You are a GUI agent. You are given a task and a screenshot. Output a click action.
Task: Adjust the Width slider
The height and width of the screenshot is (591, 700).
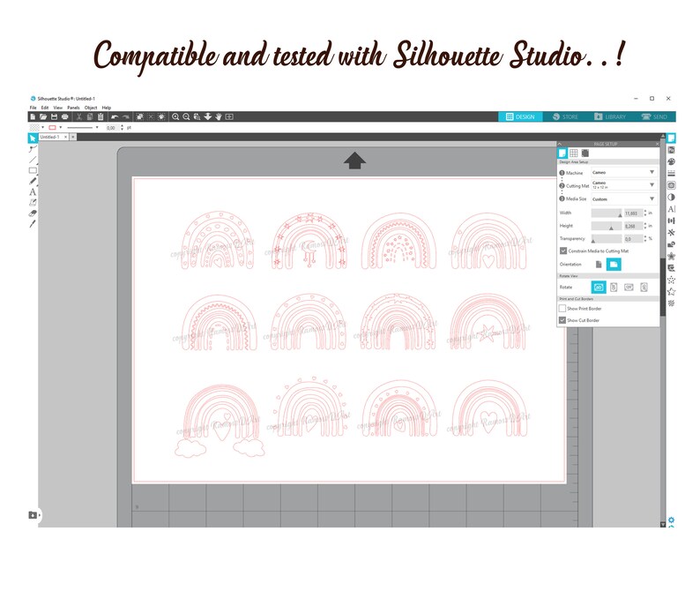(607, 213)
